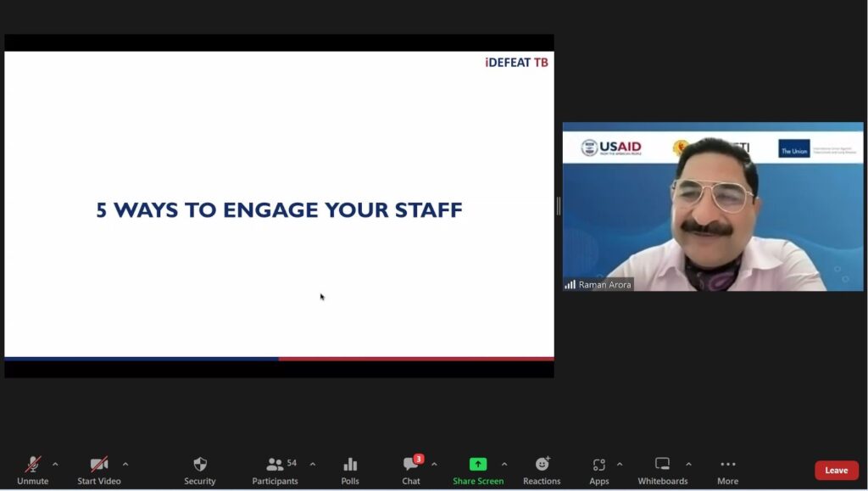Expand the audio options arrow beside Unmute
Viewport: 868px width, 491px height.
(x=56, y=464)
